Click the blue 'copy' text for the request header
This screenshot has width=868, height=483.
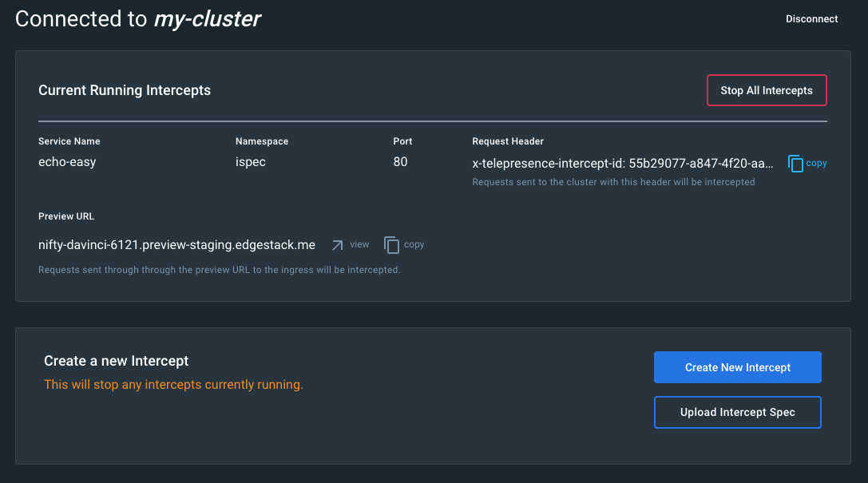click(x=816, y=163)
